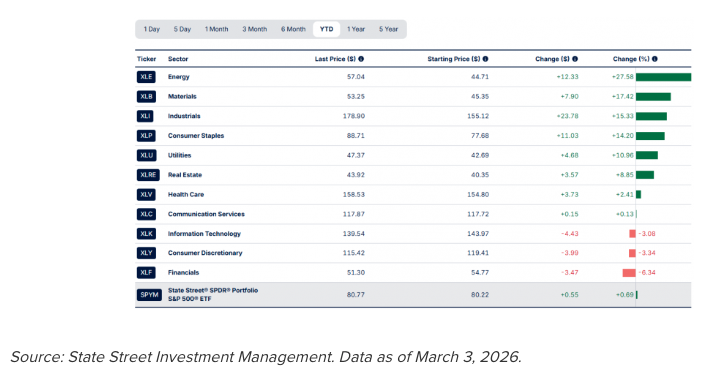Select the YTD period tab
This screenshot has width=704, height=377.
click(326, 29)
